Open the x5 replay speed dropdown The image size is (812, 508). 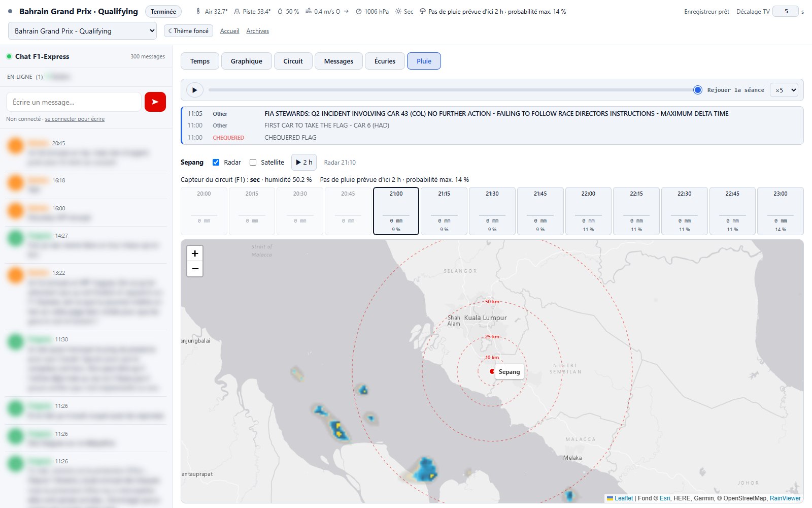(x=784, y=90)
